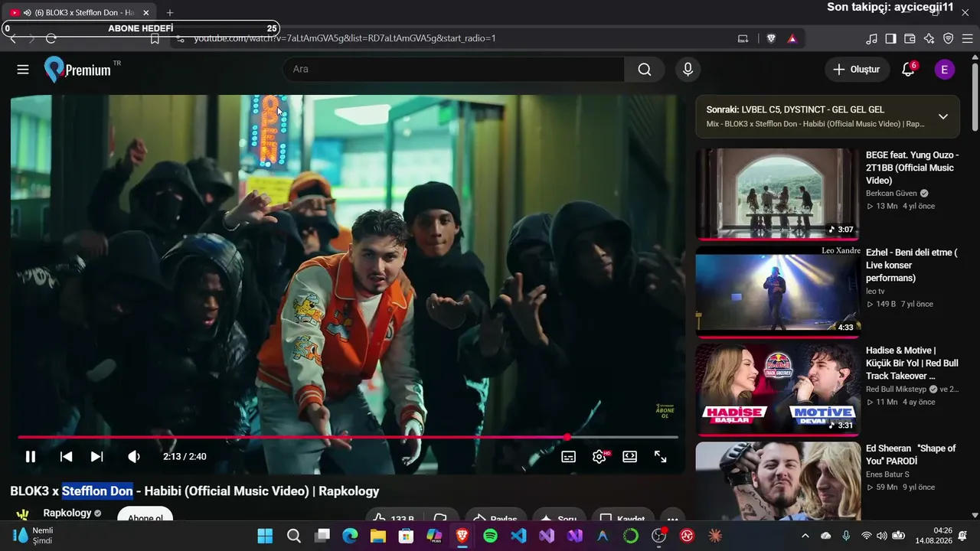Open a new browser tab
The image size is (980, 551).
[x=170, y=13]
